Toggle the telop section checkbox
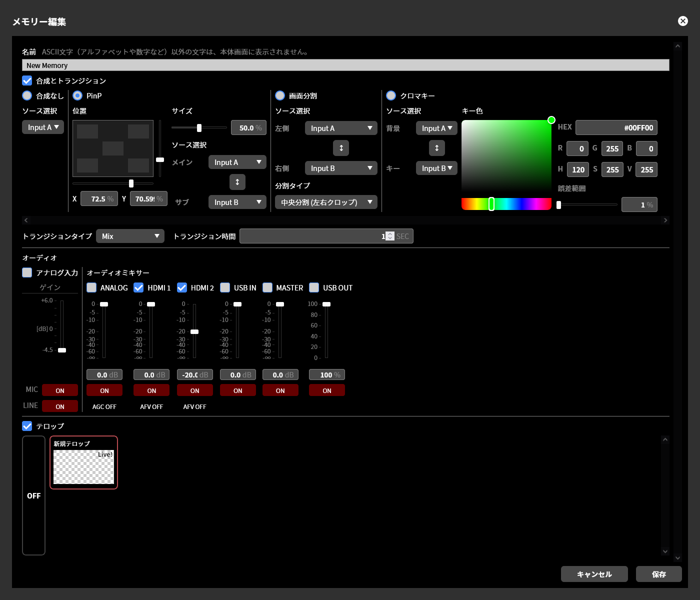Image resolution: width=700 pixels, height=600 pixels. (27, 426)
